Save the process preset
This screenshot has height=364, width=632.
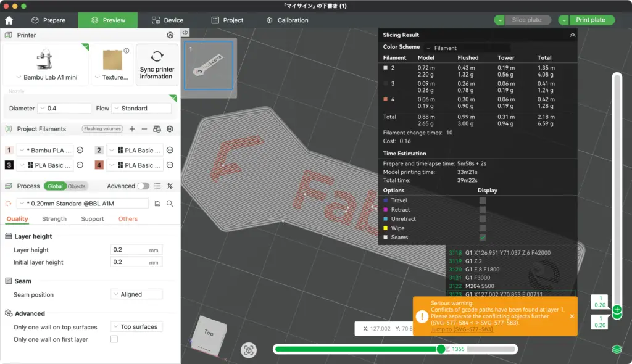click(x=157, y=204)
